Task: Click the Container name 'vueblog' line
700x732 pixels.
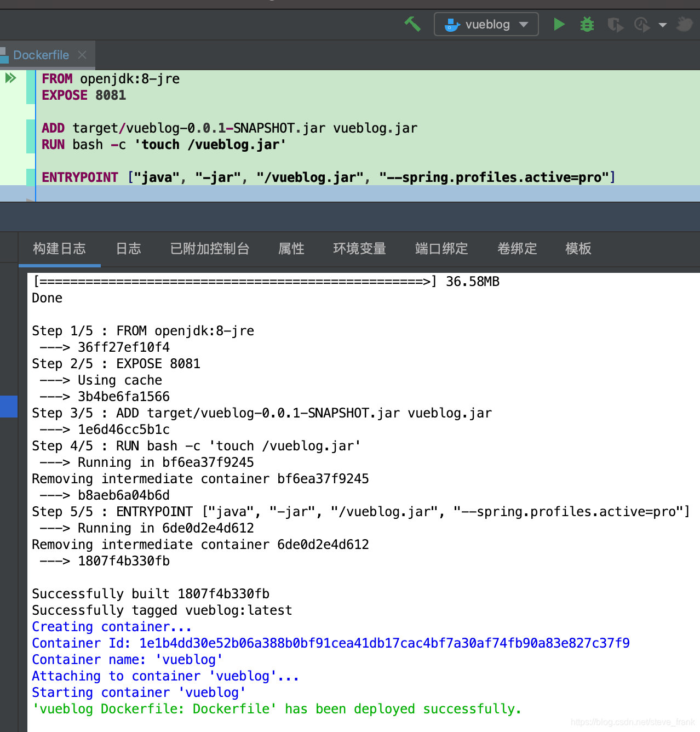Action: [x=127, y=659]
